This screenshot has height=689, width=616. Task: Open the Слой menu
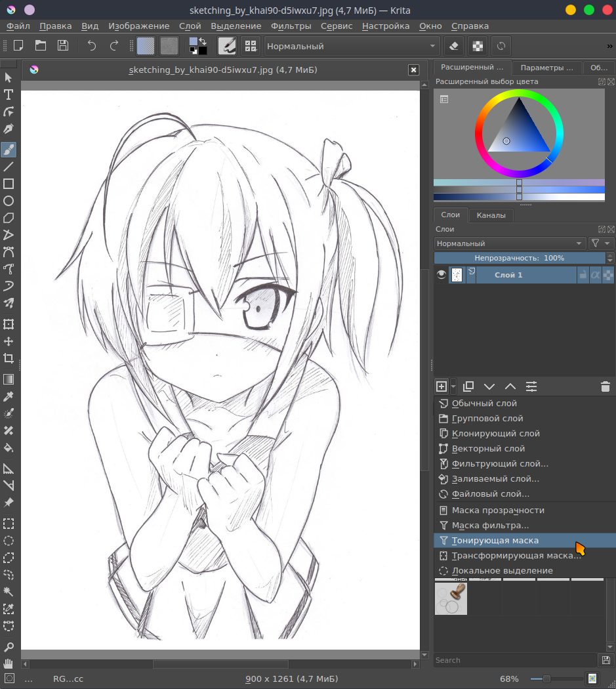[190, 26]
